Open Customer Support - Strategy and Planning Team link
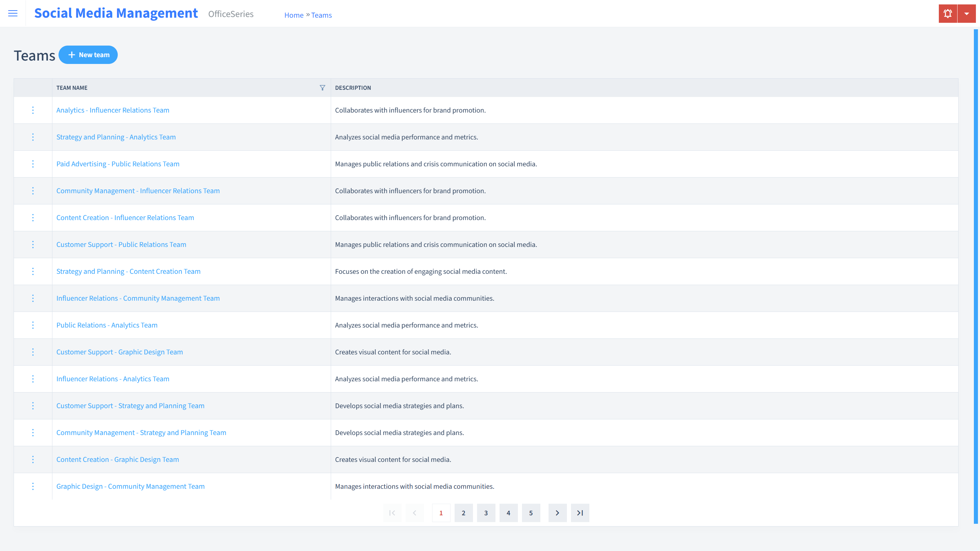980x551 pixels. click(x=130, y=406)
